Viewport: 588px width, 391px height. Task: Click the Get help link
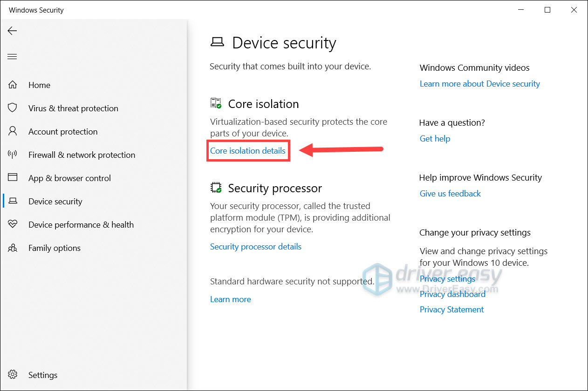tap(435, 139)
